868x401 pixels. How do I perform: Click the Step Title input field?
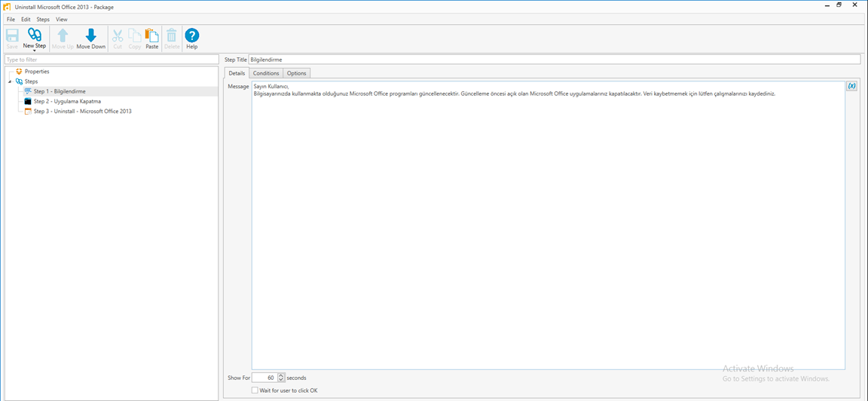(x=555, y=60)
